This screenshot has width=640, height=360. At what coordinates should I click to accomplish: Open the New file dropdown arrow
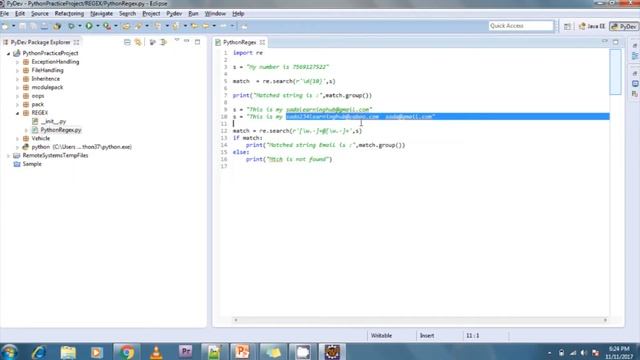tap(13, 26)
